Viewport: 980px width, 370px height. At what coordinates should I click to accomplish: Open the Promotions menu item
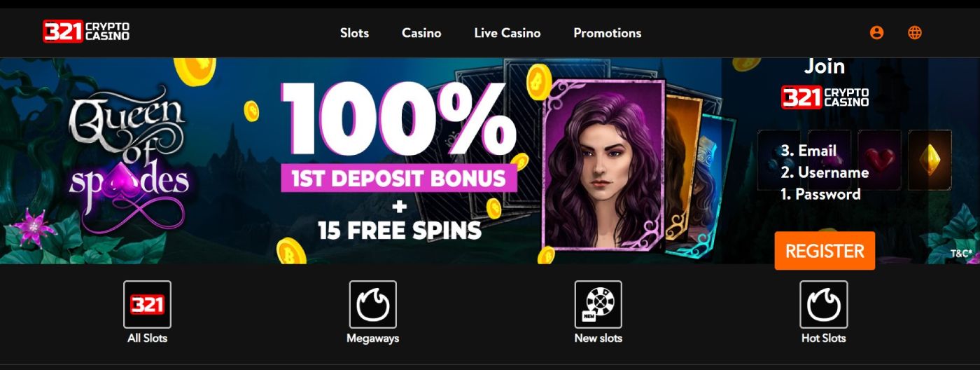click(607, 33)
